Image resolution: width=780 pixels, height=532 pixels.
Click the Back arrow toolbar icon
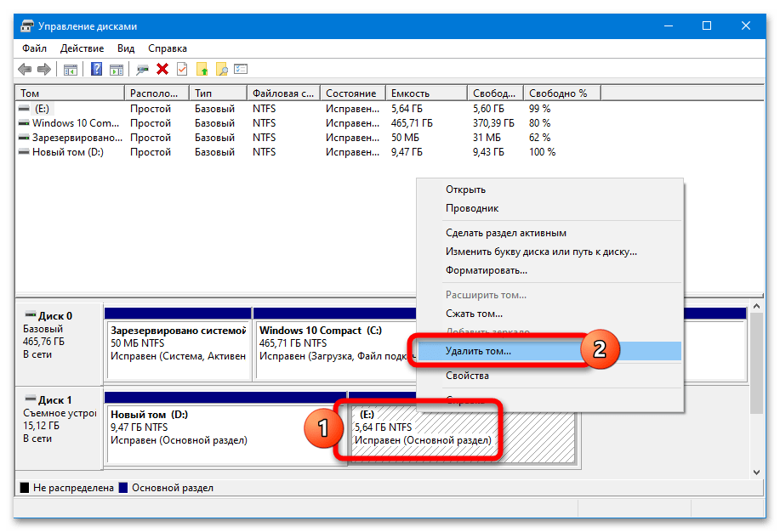(x=25, y=69)
